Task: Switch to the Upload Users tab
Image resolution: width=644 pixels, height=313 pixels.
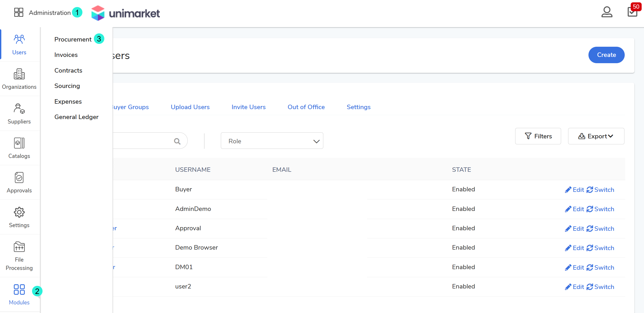Action: pyautogui.click(x=190, y=107)
